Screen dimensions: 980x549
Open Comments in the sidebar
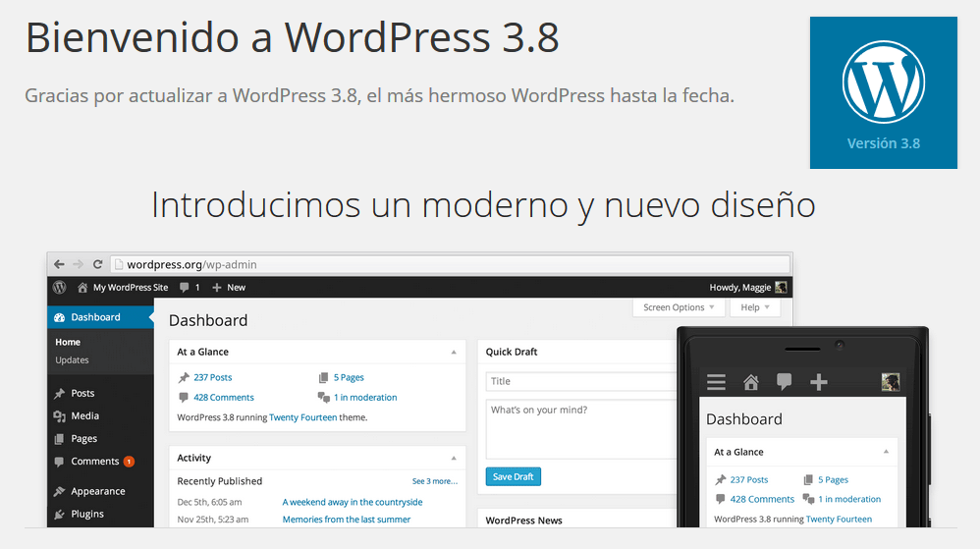tap(94, 462)
